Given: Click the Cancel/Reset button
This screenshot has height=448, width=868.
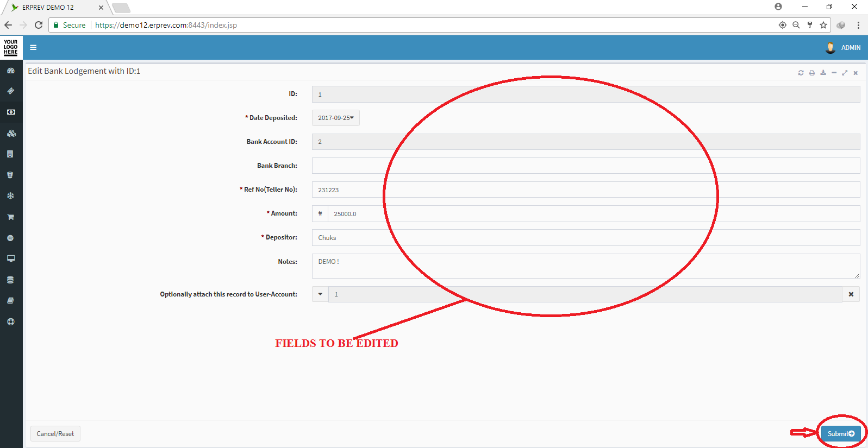Looking at the screenshot, I should tap(55, 434).
